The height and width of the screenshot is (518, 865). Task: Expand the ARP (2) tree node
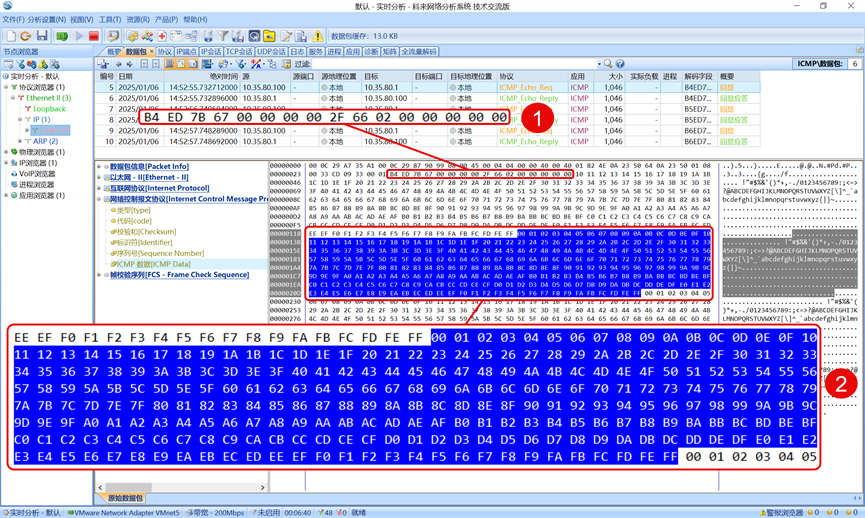tap(20, 141)
